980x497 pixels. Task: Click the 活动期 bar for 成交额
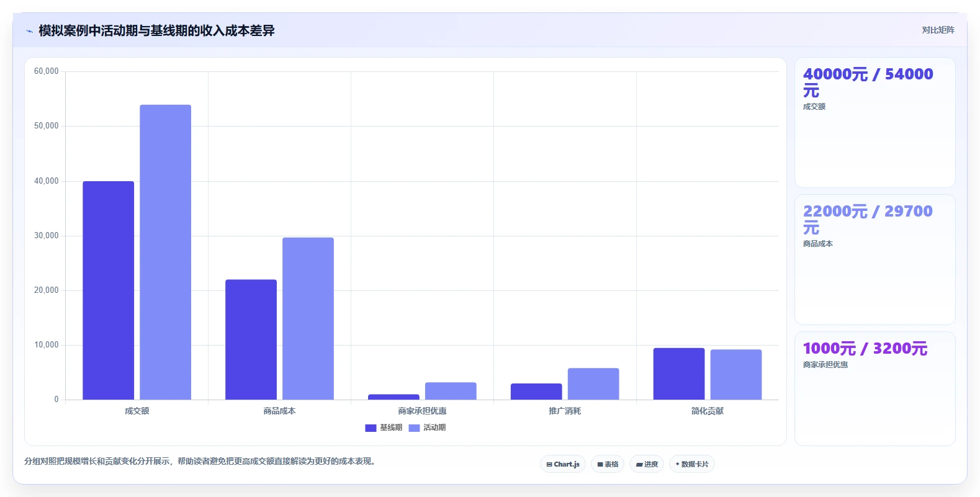(165, 252)
